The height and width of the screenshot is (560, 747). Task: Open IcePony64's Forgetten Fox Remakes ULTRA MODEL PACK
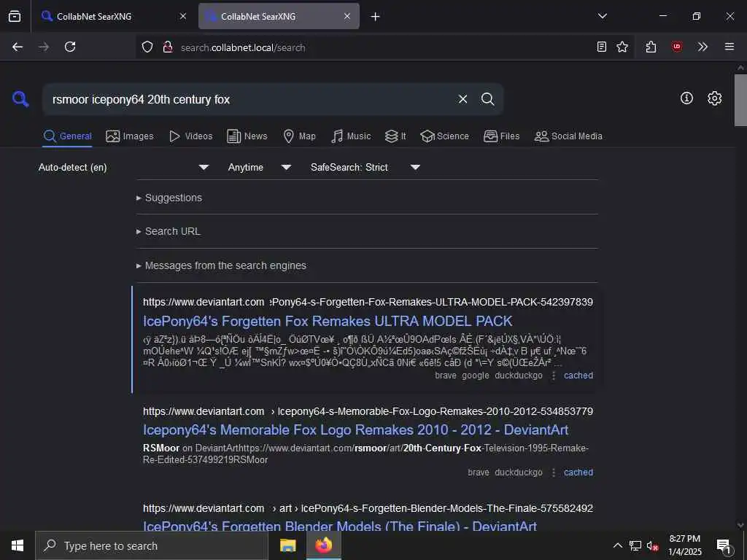[x=328, y=321]
